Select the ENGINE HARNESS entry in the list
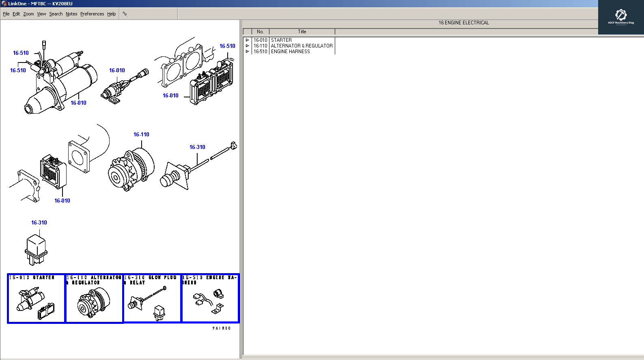Viewport: 644px width, 360px height. click(x=290, y=52)
